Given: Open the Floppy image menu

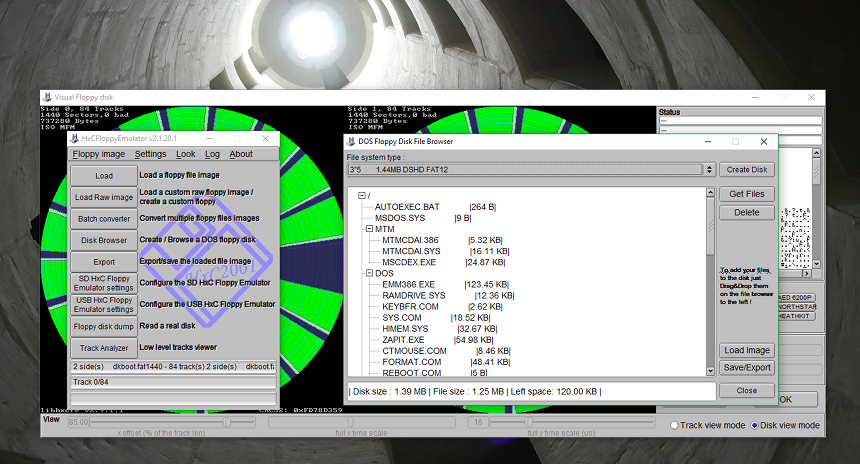Looking at the screenshot, I should 99,154.
